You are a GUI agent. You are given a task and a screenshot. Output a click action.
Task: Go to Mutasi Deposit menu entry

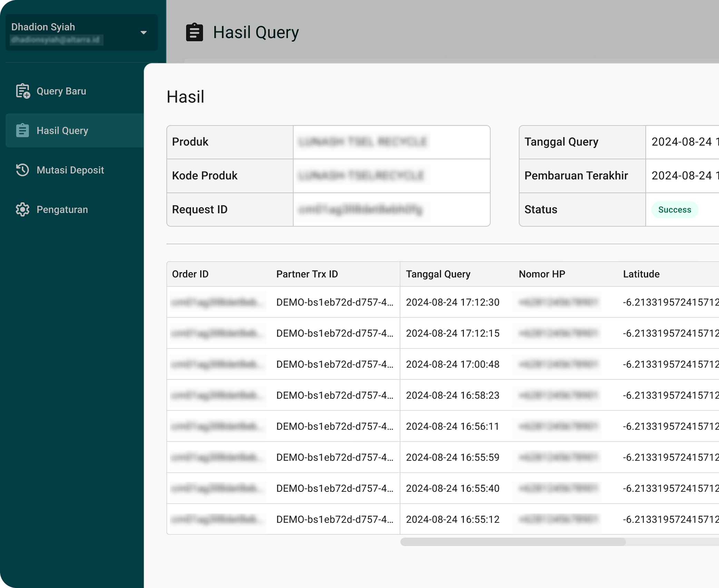pos(70,170)
